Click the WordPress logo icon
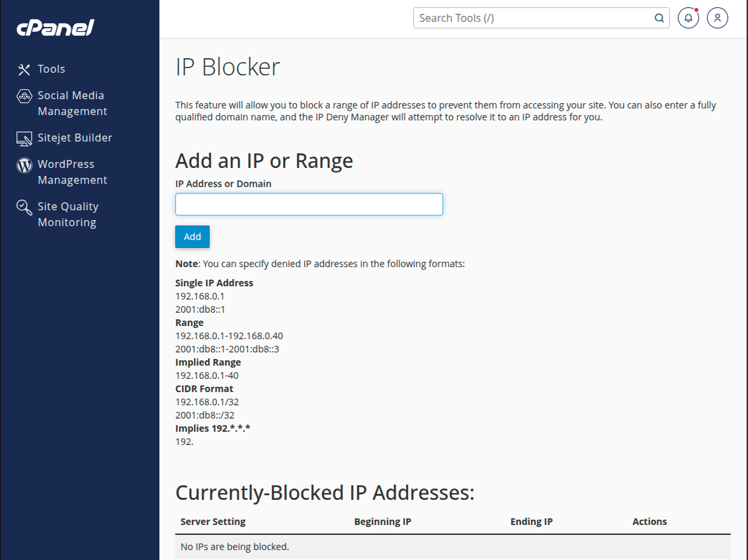 point(24,165)
